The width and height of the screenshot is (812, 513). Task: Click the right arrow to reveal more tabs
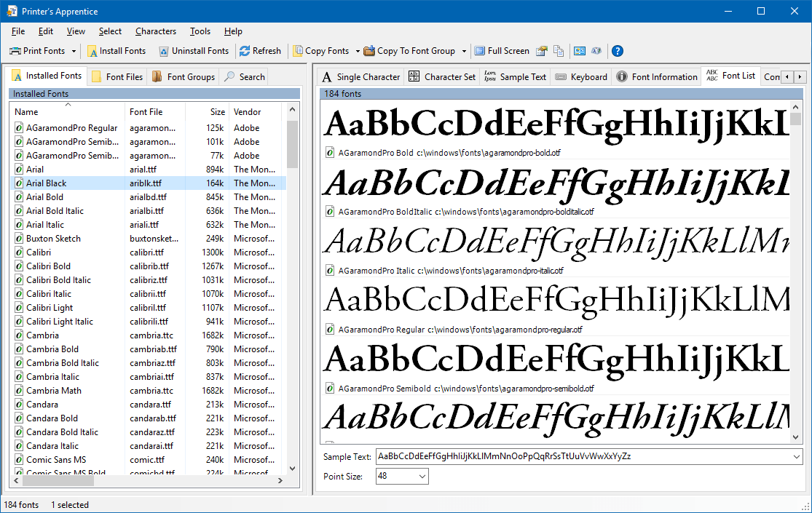[799, 76]
